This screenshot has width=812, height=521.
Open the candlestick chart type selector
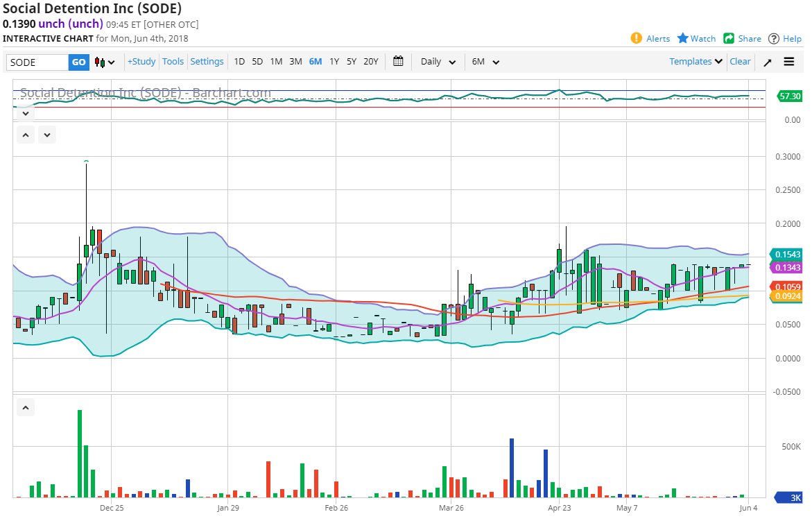104,62
